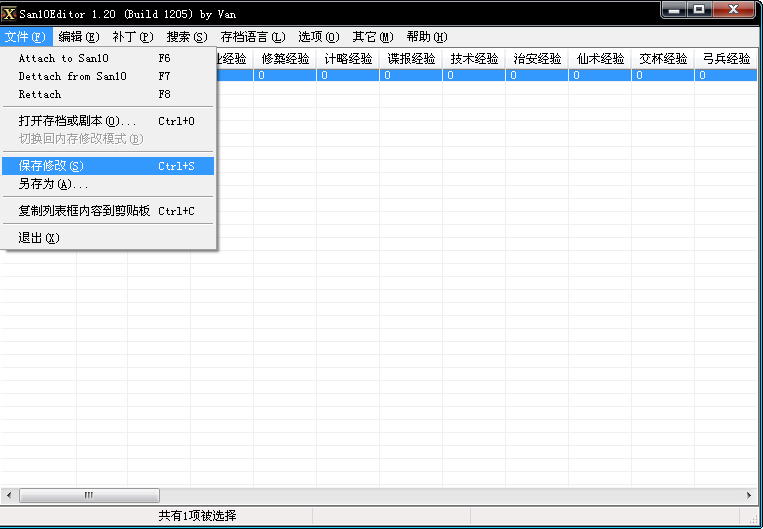Click the San10Editor app icon in title bar
The height and width of the screenshot is (529, 763).
[x=10, y=14]
